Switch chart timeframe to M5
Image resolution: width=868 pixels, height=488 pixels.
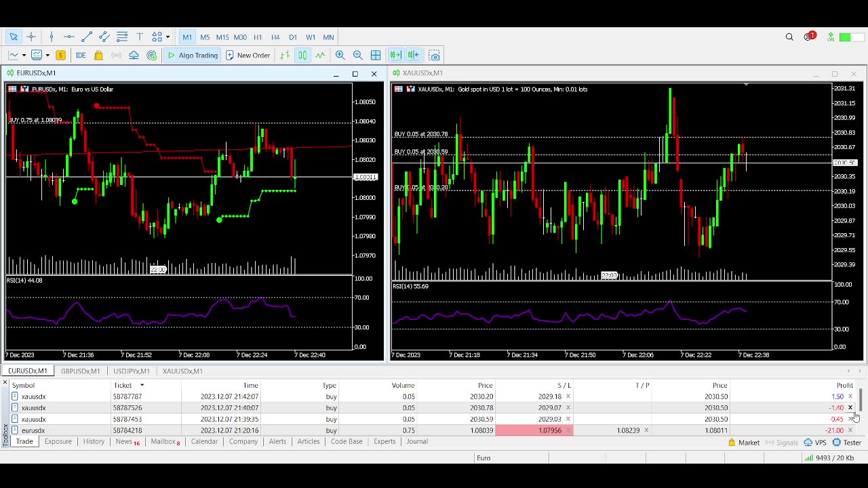(x=205, y=37)
